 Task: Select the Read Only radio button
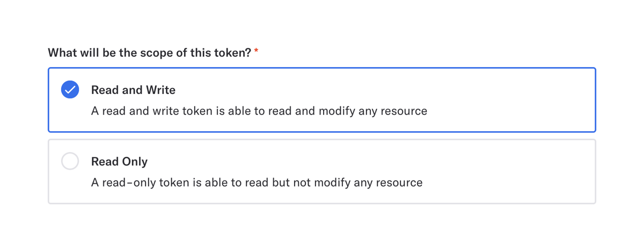tap(70, 161)
